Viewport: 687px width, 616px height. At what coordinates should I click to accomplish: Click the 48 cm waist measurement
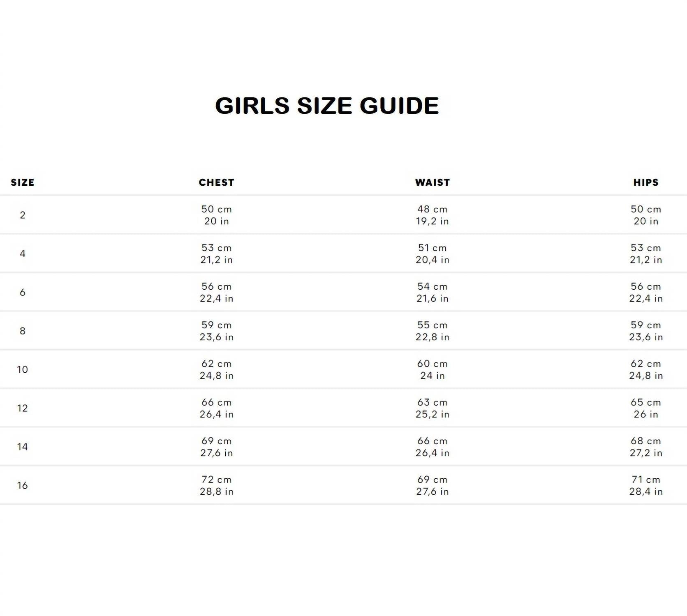point(432,209)
